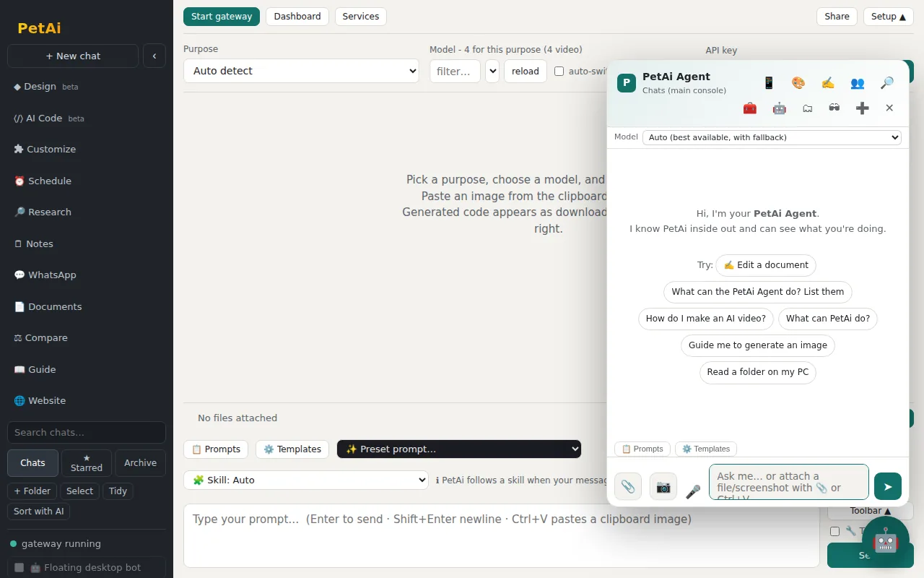The width and height of the screenshot is (924, 578).
Task: Open the Purpose dropdown showing Auto detect
Action: click(301, 71)
